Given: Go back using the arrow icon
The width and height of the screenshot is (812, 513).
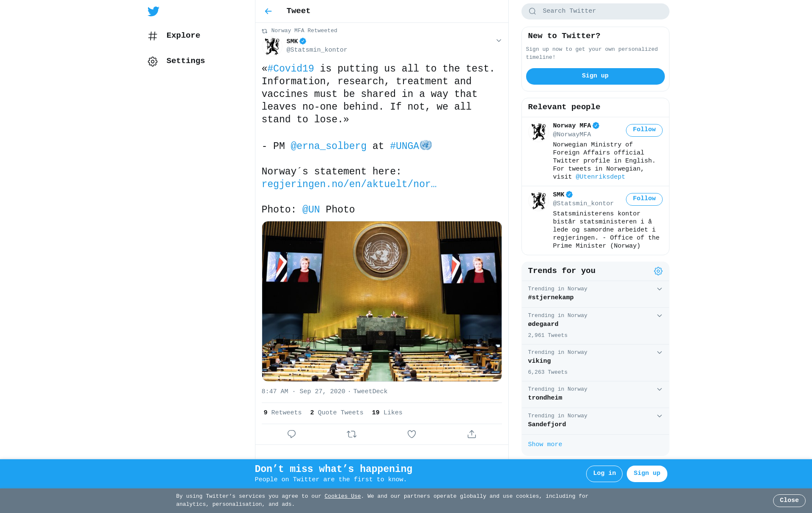Looking at the screenshot, I should point(268,11).
